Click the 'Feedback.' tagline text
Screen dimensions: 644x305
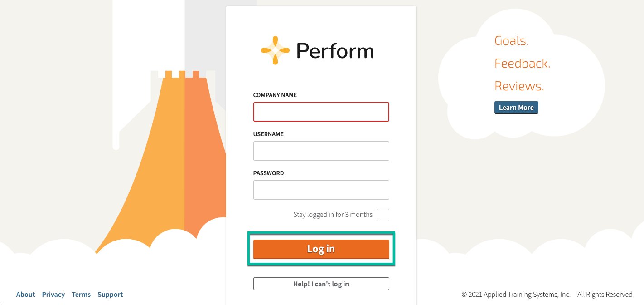(x=522, y=64)
